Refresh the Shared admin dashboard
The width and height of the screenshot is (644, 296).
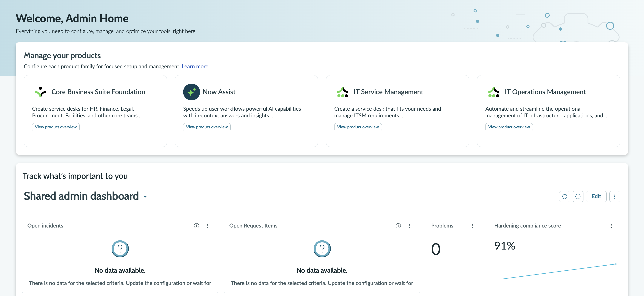[565, 196]
